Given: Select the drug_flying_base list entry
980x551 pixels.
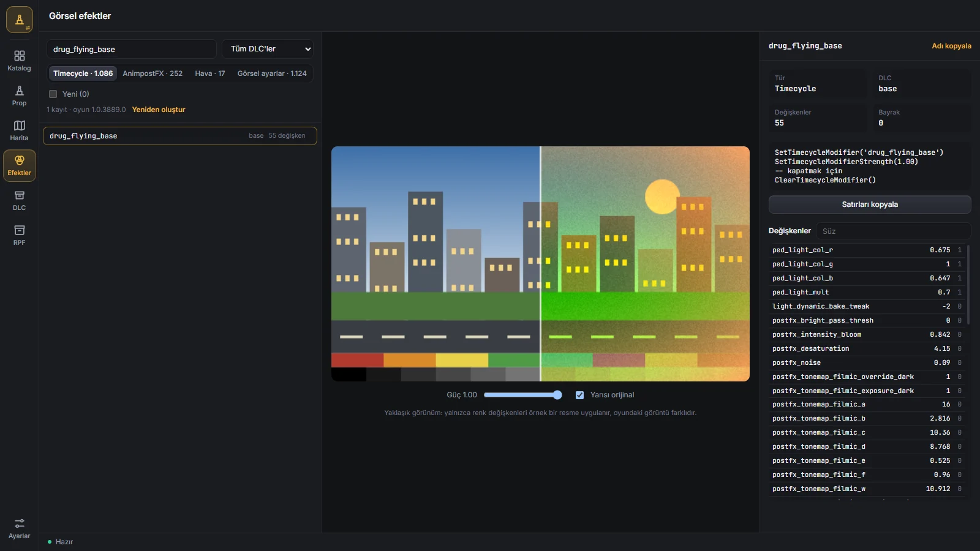Looking at the screenshot, I should click(180, 136).
